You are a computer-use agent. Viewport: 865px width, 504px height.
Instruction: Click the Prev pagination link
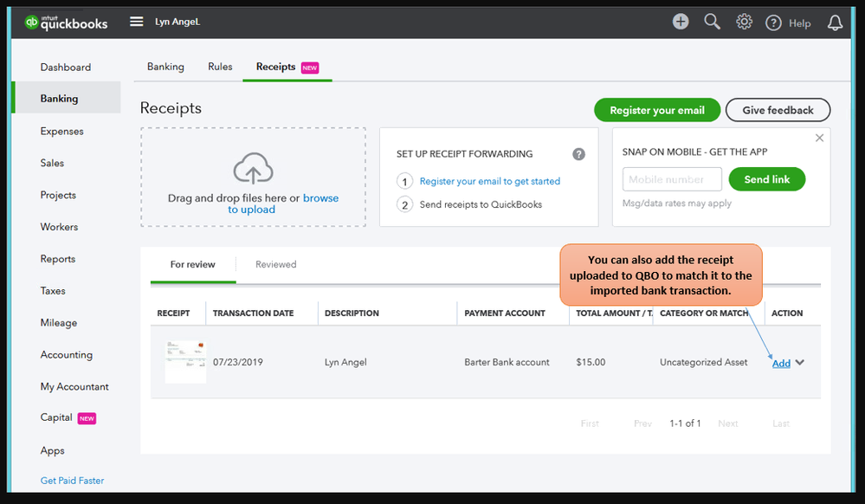tap(642, 423)
